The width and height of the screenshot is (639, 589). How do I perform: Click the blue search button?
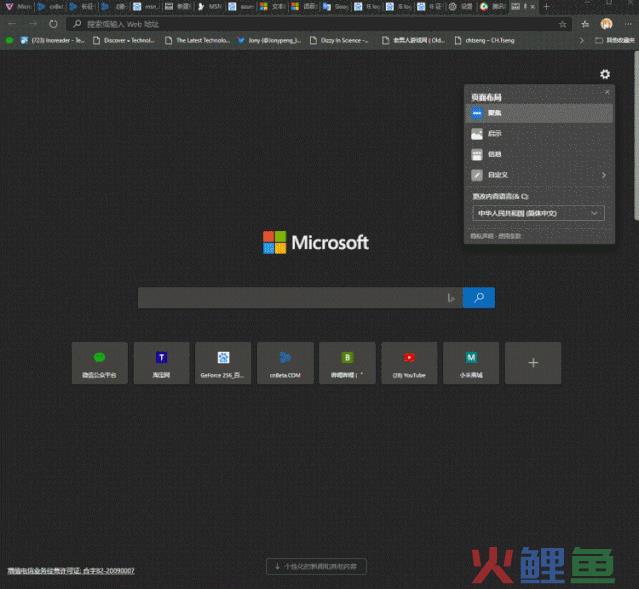pyautogui.click(x=479, y=297)
